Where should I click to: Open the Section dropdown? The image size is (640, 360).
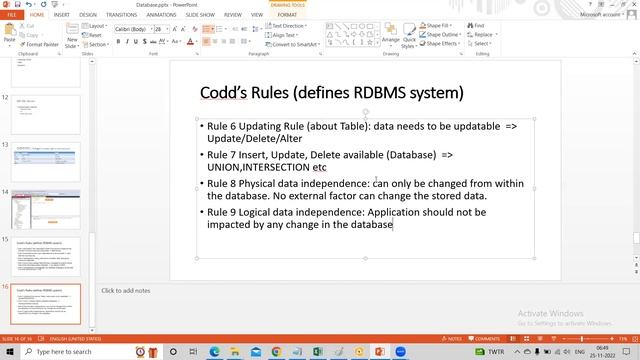(96, 44)
